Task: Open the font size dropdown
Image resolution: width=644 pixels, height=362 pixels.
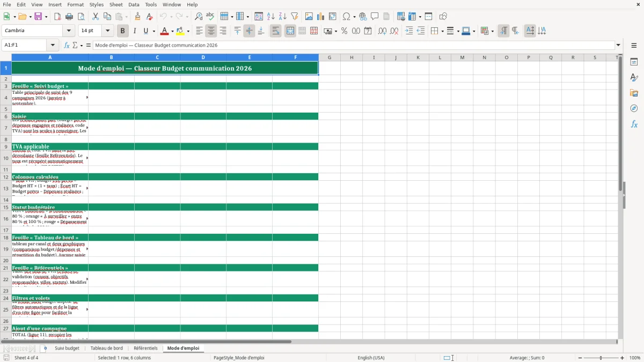Action: pyautogui.click(x=107, y=31)
